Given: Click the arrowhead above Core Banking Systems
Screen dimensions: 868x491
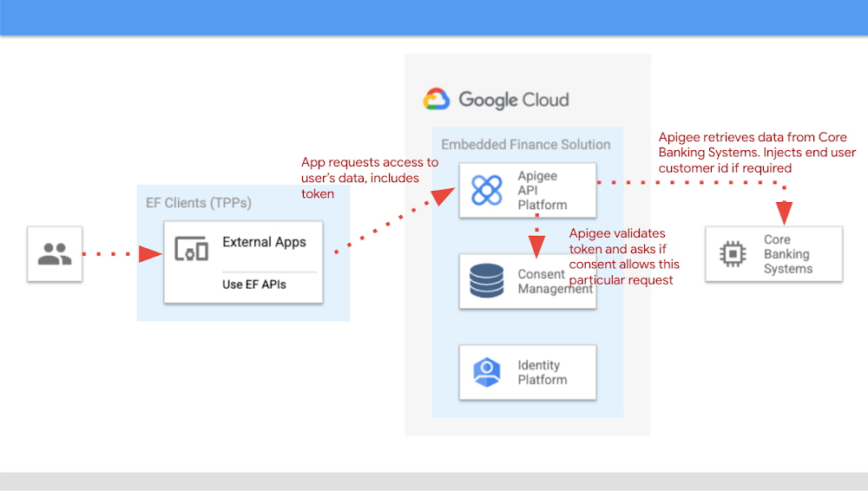Looking at the screenshot, I should point(785,213).
